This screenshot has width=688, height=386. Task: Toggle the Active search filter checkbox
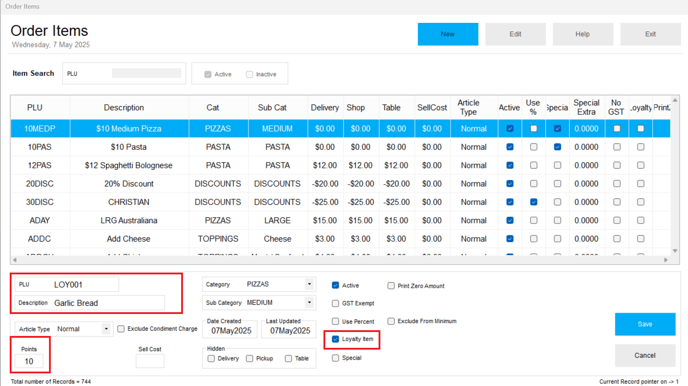(x=208, y=75)
